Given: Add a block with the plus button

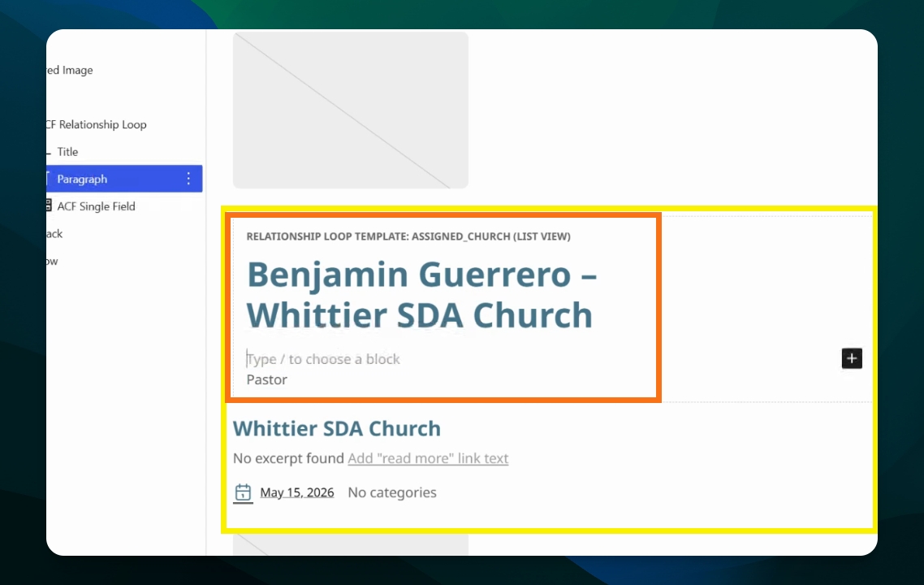Looking at the screenshot, I should [x=852, y=358].
